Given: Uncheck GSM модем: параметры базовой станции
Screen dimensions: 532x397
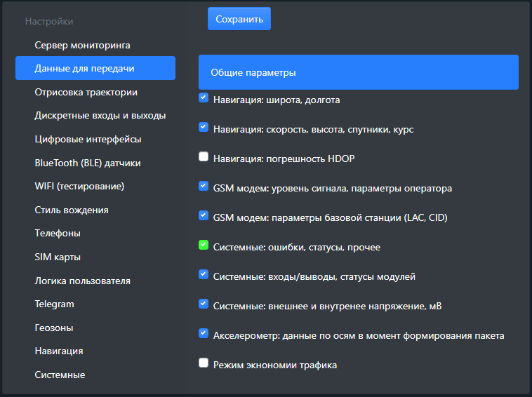Looking at the screenshot, I should 204,216.
